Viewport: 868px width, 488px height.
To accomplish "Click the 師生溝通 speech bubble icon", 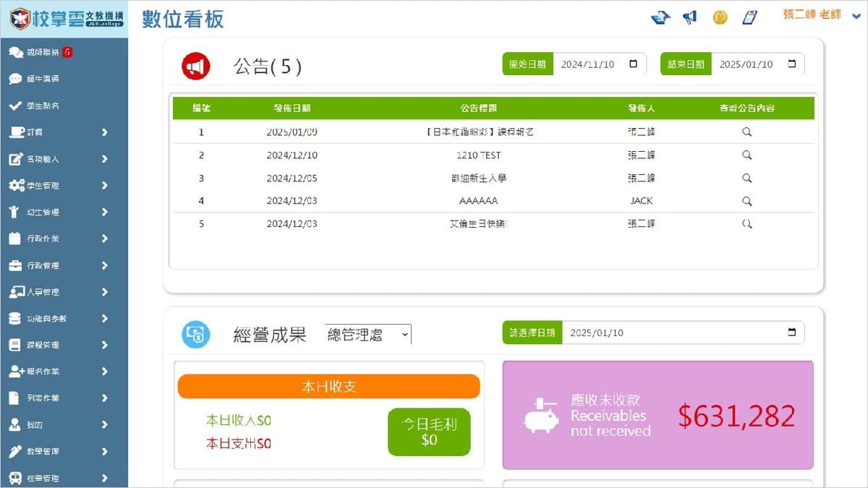I will click(x=15, y=79).
